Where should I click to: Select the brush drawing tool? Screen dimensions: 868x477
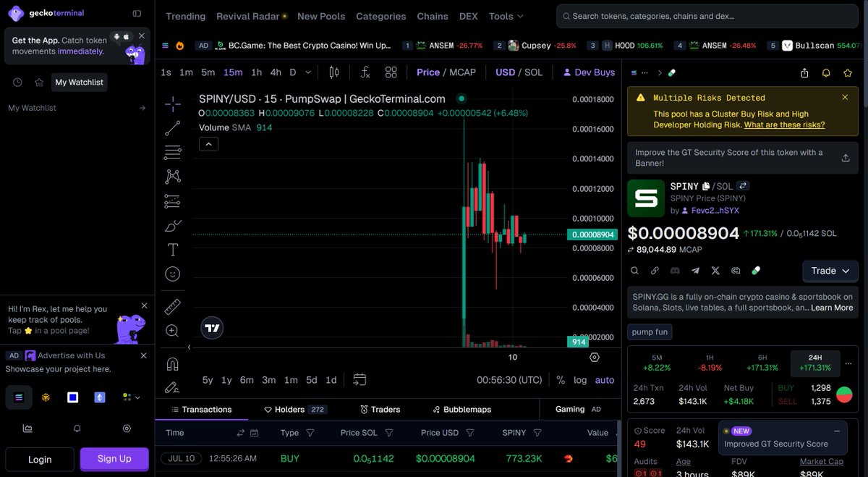coord(172,226)
